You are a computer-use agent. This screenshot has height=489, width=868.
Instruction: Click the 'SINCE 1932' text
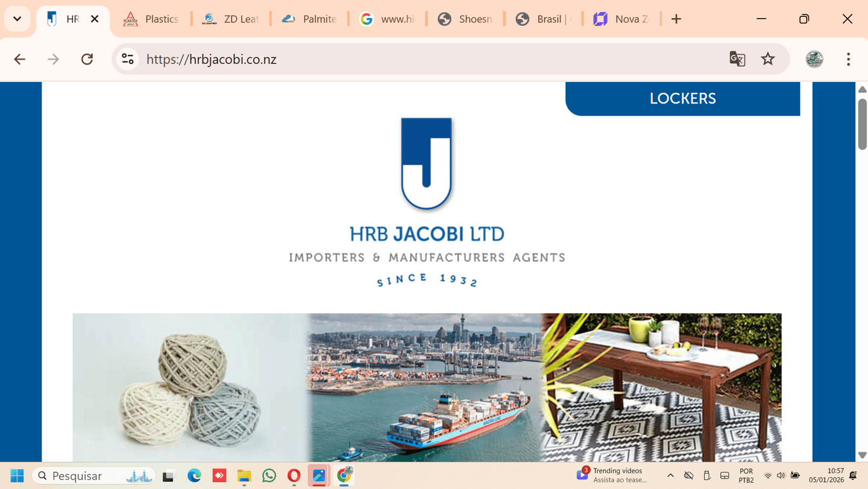point(427,280)
